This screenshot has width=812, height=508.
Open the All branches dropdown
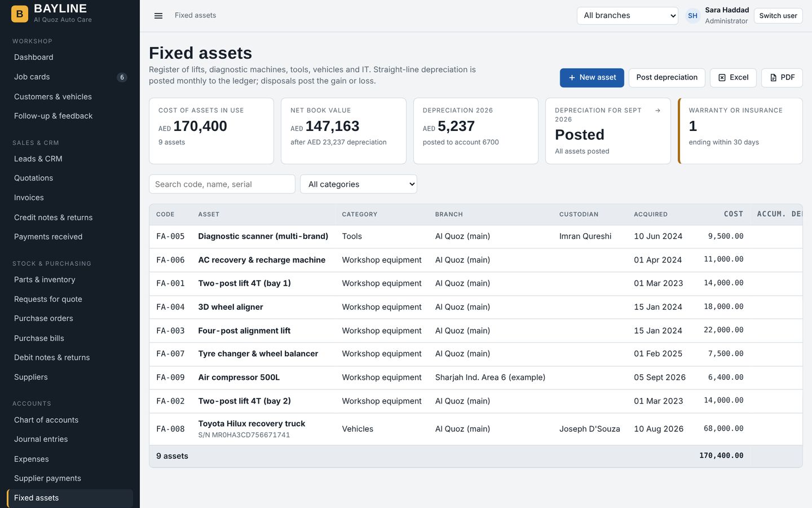[627, 16]
